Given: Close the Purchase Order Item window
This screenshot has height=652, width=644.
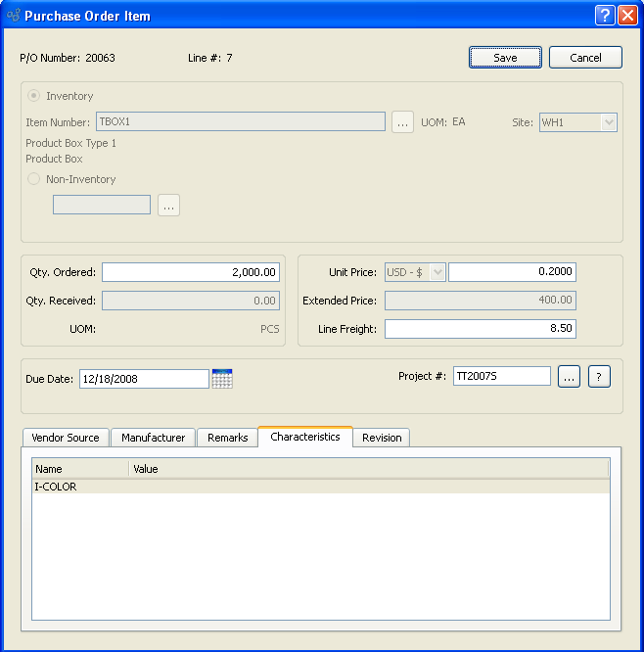Looking at the screenshot, I should click(x=627, y=16).
